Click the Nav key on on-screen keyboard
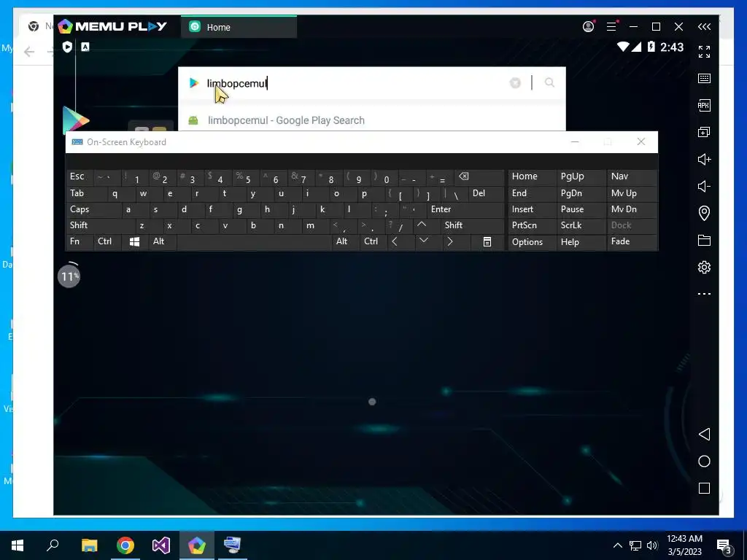 632,177
